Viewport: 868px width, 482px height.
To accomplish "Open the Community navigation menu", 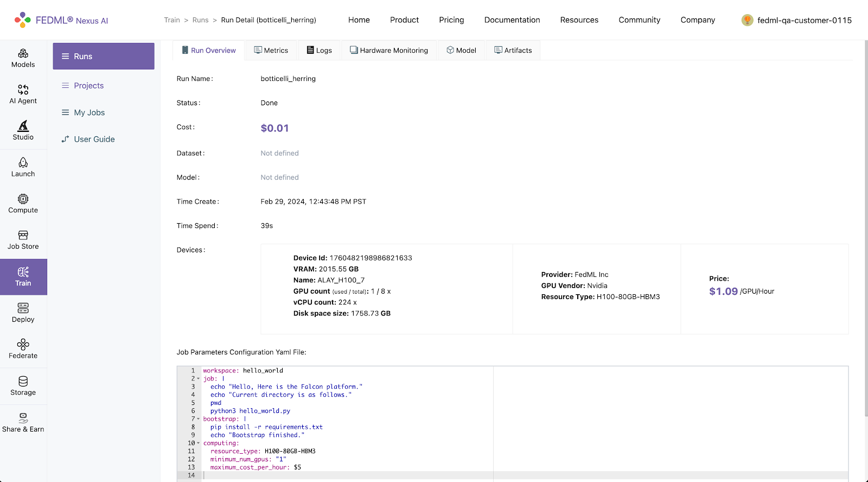I will (x=640, y=20).
